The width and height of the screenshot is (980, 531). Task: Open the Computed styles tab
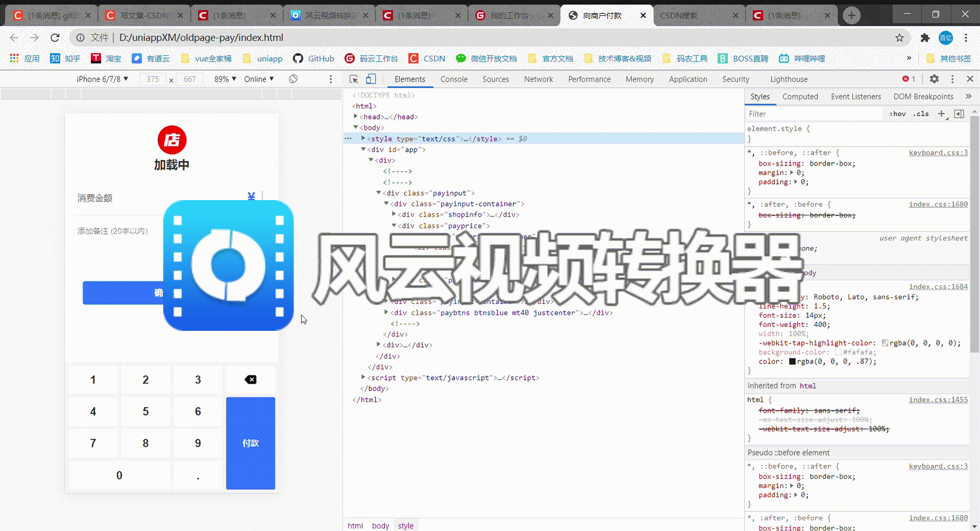(x=800, y=96)
